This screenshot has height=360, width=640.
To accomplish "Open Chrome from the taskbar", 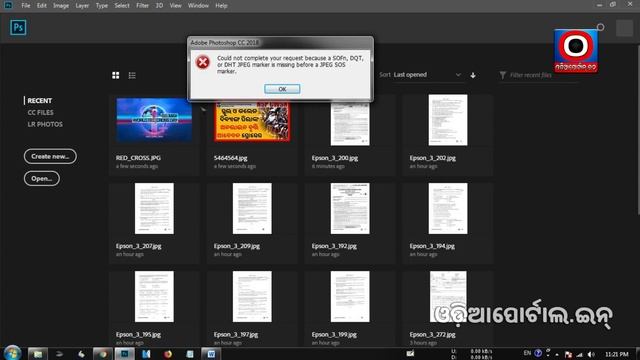I will 102,354.
